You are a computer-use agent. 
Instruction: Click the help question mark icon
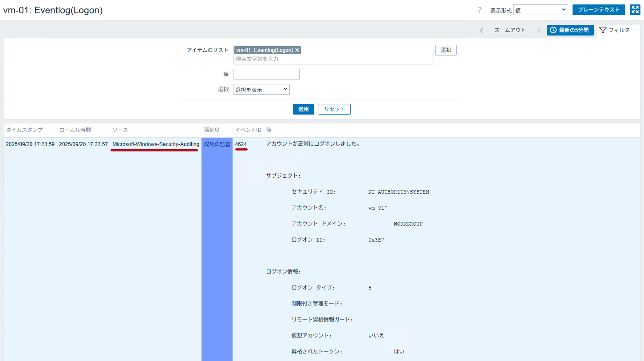click(x=479, y=10)
